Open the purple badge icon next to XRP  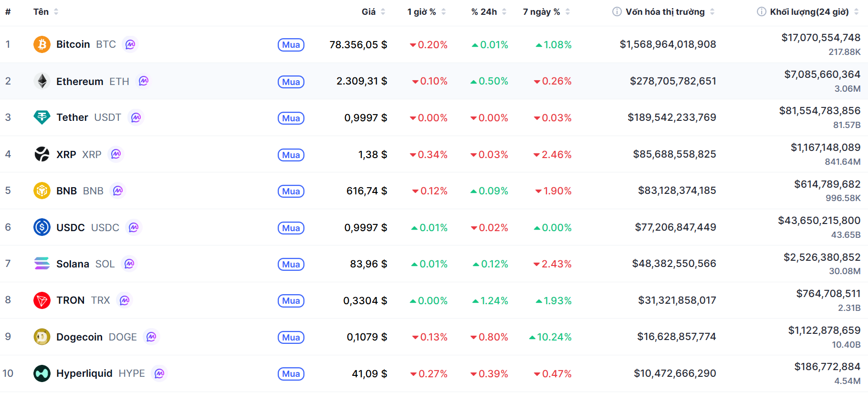coord(116,154)
